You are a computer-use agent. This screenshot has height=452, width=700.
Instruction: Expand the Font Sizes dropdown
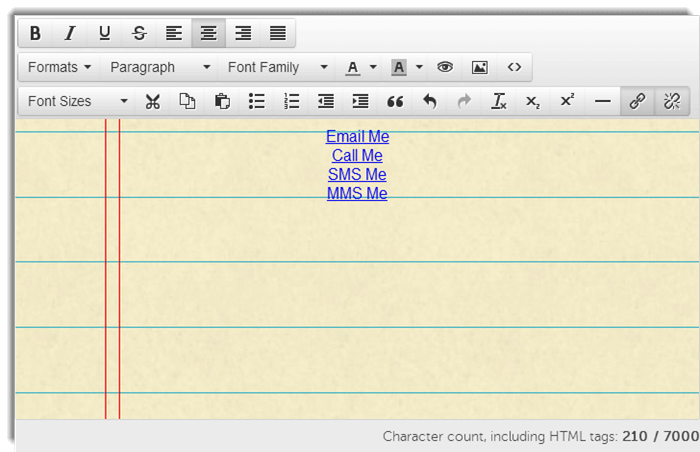click(x=77, y=101)
